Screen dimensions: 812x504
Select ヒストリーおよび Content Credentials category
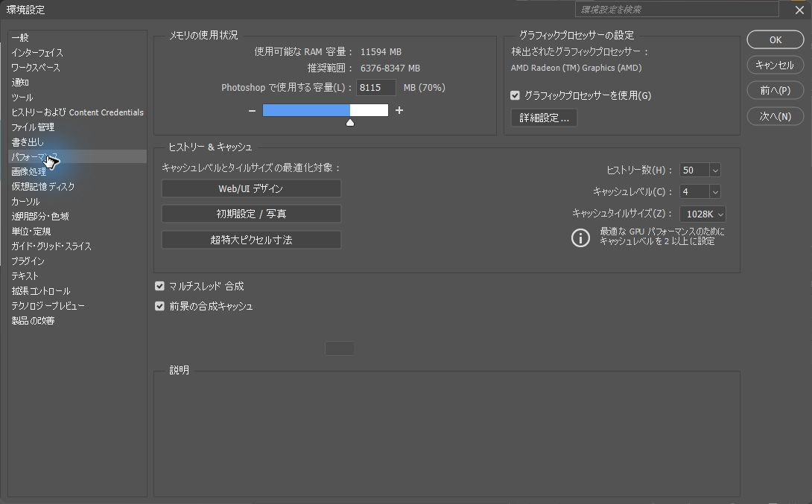click(x=77, y=112)
